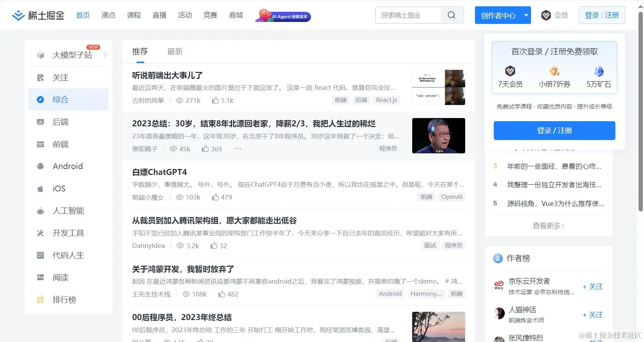Open 商城 in top navigation
The image size is (644, 342).
click(x=236, y=15)
